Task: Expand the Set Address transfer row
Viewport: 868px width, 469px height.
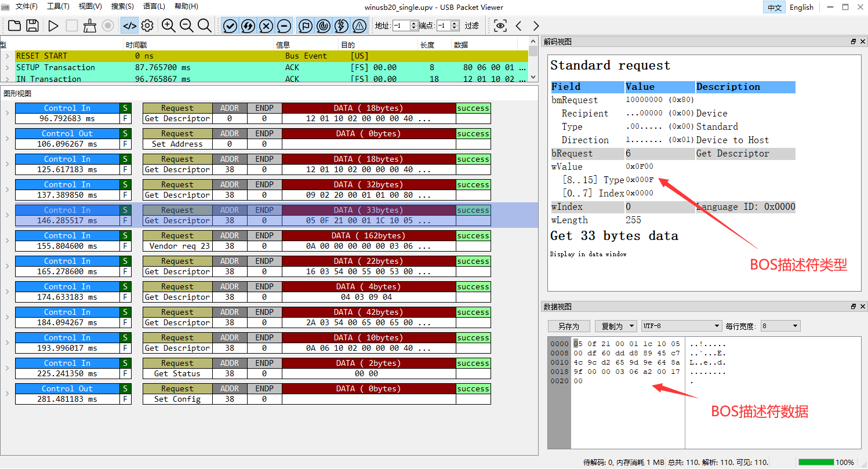Action: (x=7, y=139)
